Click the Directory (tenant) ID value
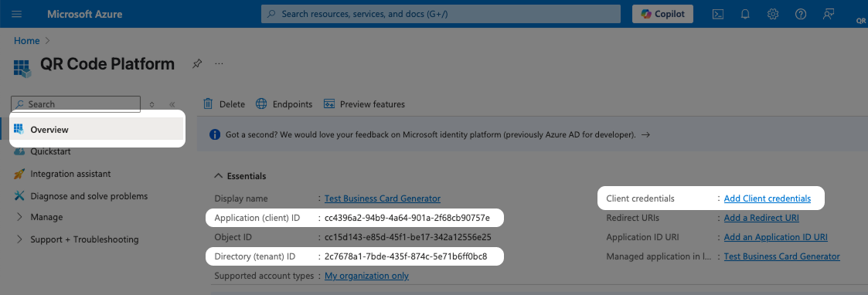The height and width of the screenshot is (295, 868). point(406,256)
